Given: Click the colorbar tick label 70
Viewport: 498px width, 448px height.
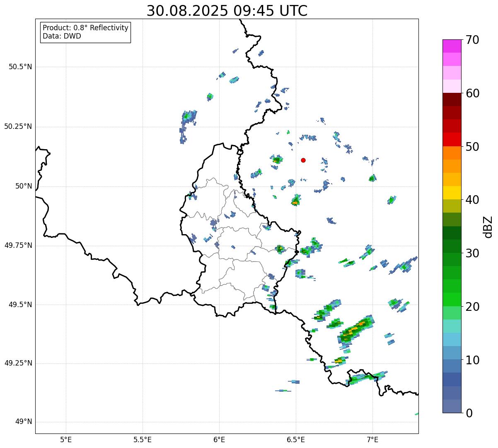Looking at the screenshot, I should 472,40.
